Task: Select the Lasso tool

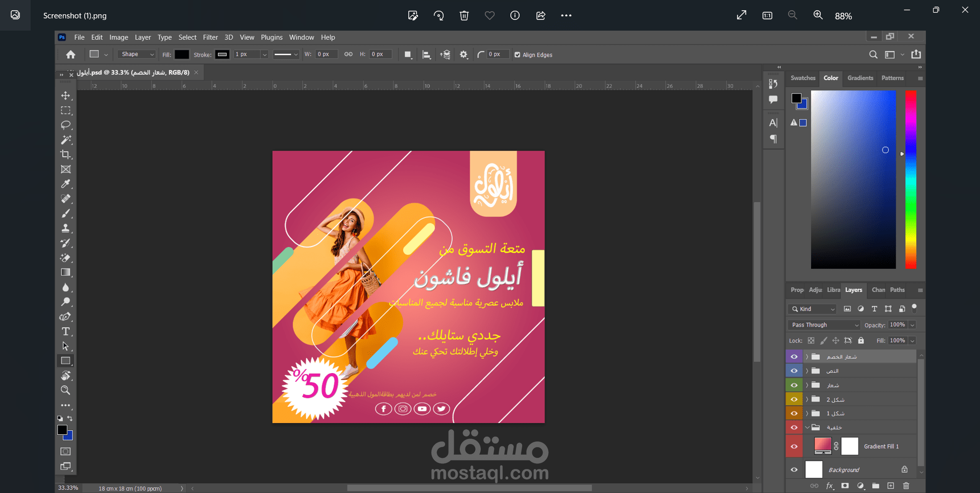Action: coord(66,125)
